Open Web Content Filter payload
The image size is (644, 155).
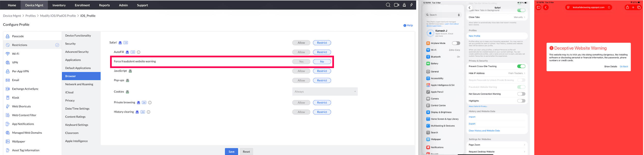click(x=32, y=115)
